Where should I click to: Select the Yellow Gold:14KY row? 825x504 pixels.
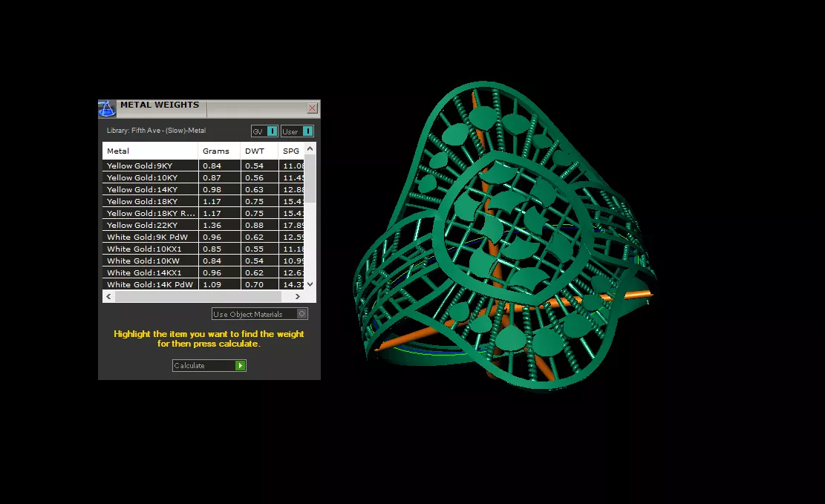[203, 189]
